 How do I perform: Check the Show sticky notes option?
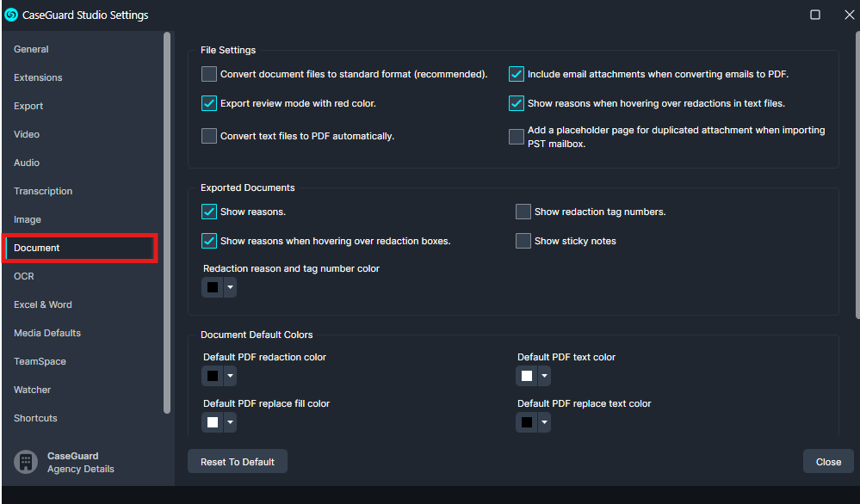[523, 241]
